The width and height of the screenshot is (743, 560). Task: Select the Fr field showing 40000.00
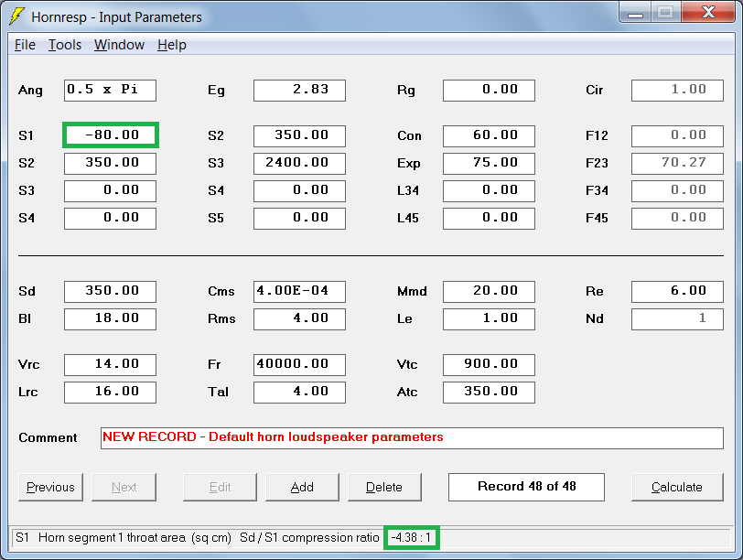(299, 365)
